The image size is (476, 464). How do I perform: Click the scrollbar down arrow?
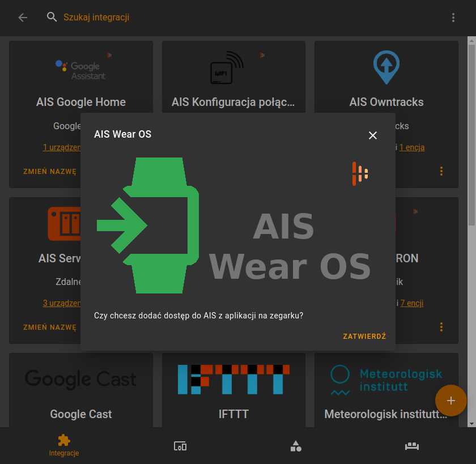[471, 424]
